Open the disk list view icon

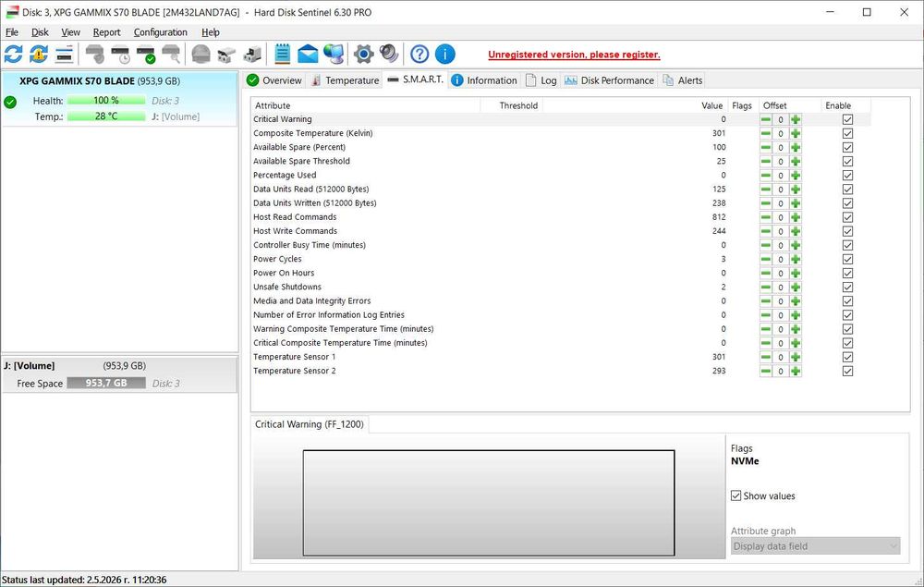click(65, 55)
